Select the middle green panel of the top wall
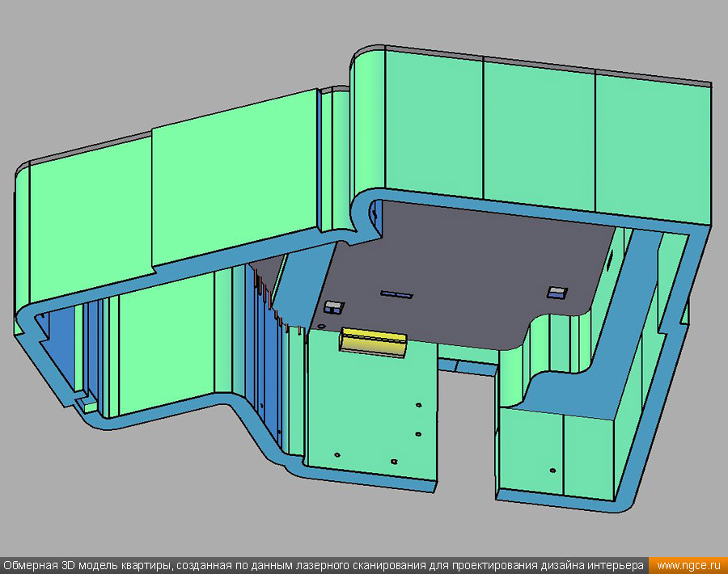Screen dimensions: 728x574 point(539,133)
